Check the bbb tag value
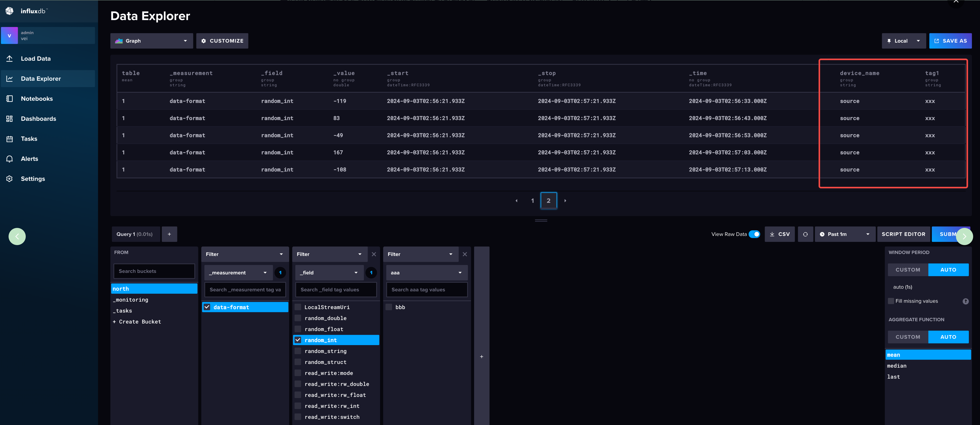Viewport: 980px width, 425px height. coord(389,307)
